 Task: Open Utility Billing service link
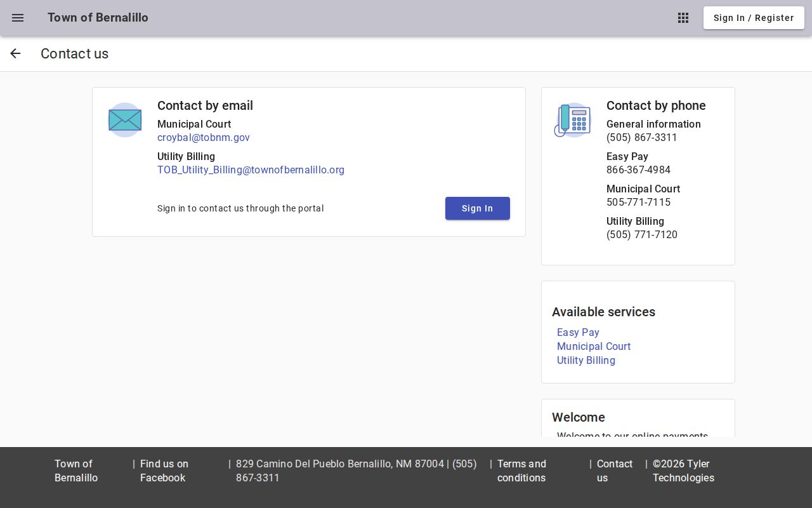586,360
